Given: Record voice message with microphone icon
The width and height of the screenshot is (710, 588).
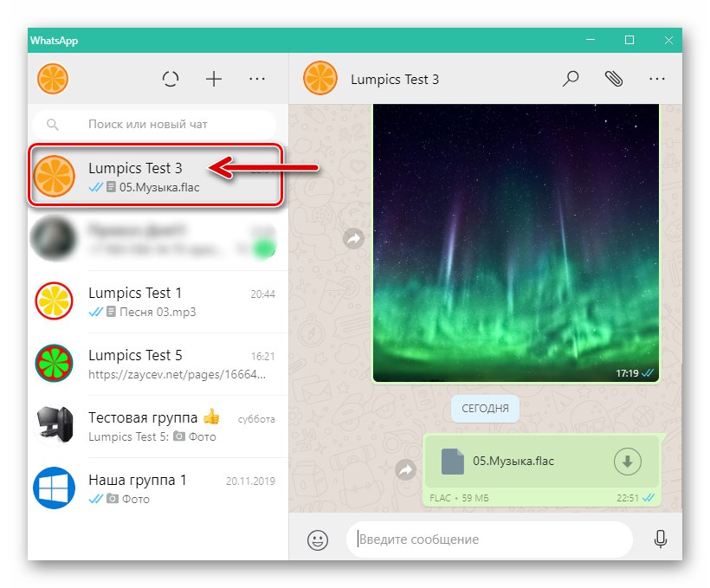Looking at the screenshot, I should click(x=660, y=540).
